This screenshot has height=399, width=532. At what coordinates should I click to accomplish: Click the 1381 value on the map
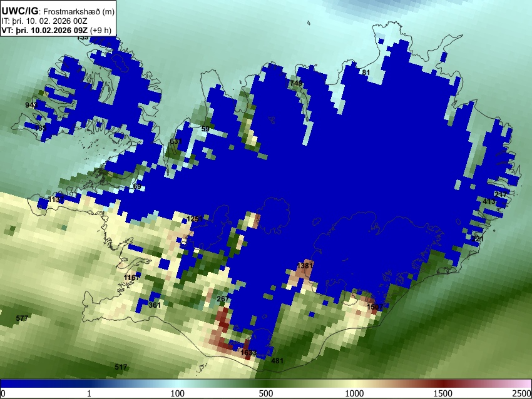pyautogui.click(x=304, y=265)
